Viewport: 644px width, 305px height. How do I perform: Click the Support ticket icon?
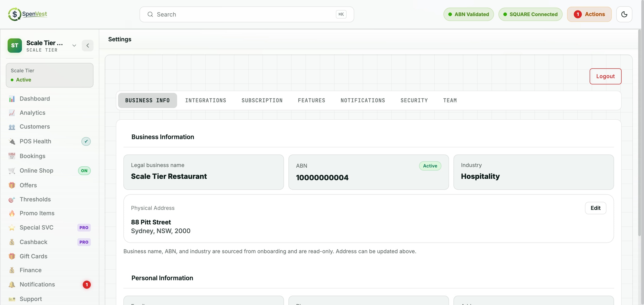(x=12, y=299)
